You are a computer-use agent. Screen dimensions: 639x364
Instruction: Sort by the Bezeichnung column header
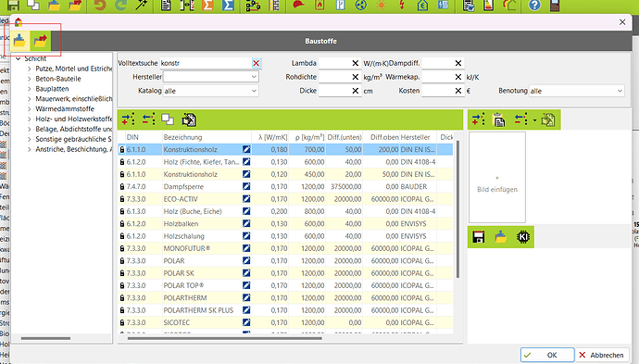(x=206, y=137)
